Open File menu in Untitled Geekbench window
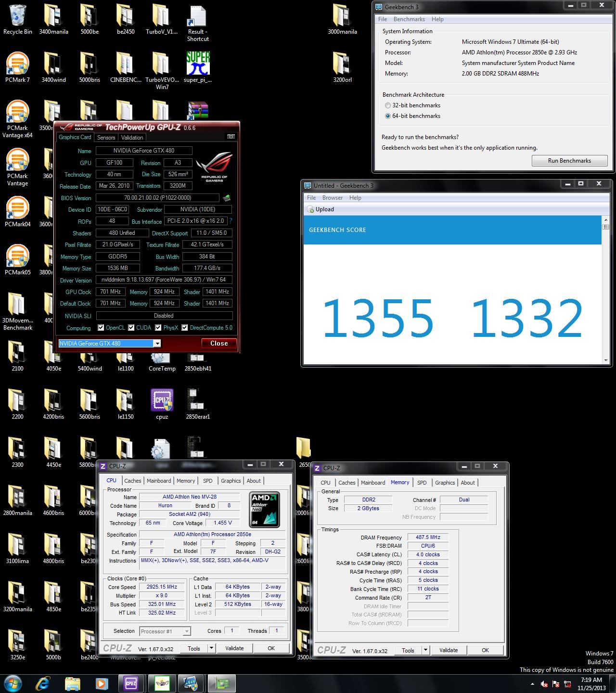 point(311,198)
